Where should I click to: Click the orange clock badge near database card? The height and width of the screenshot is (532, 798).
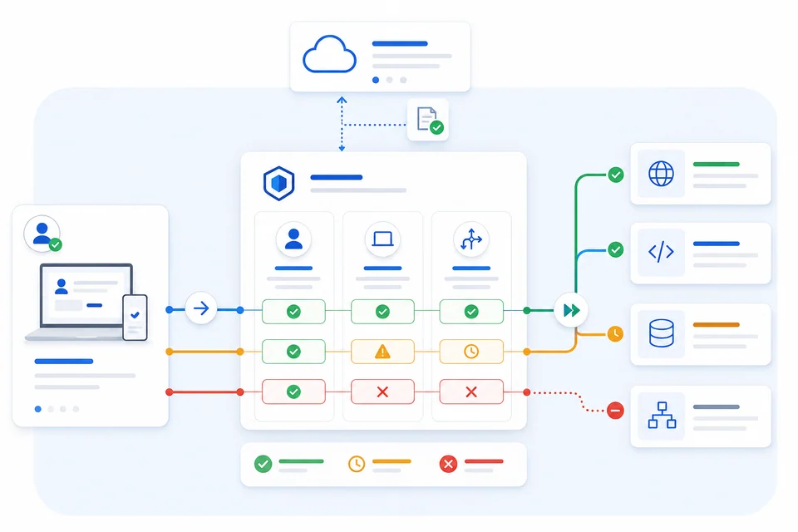click(615, 333)
